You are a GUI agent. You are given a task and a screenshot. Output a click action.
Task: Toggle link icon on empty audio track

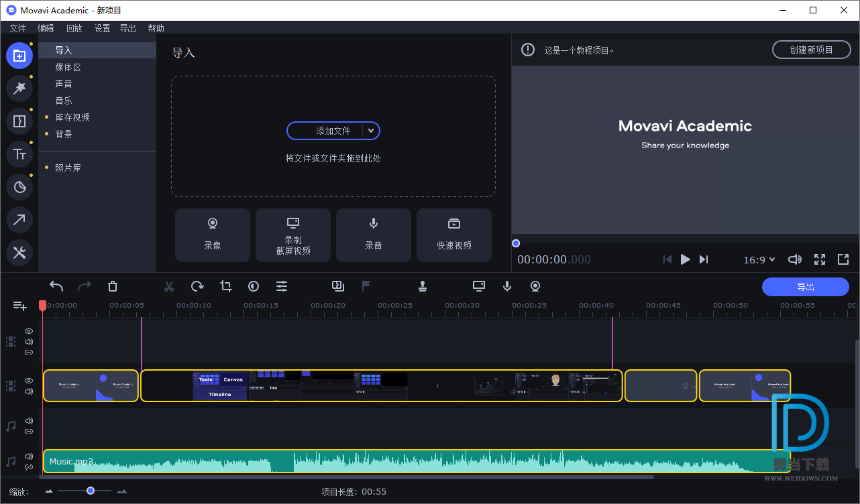coord(29,432)
